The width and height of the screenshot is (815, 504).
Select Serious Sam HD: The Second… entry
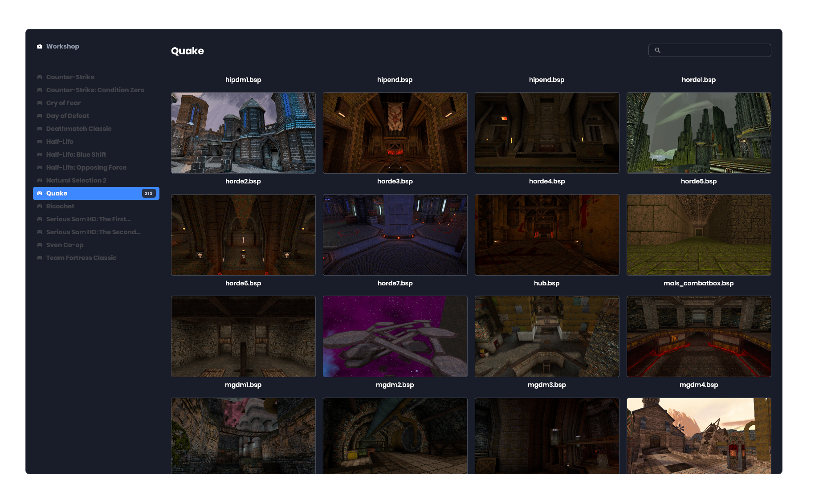[x=96, y=232]
